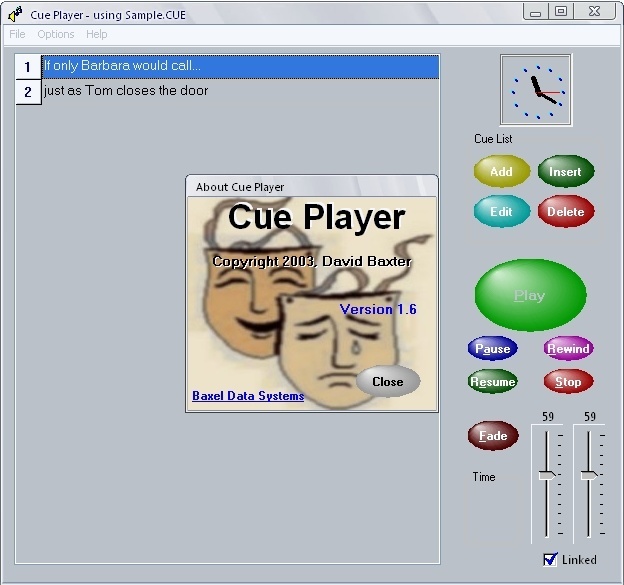Open the File menu
Image resolution: width=624 pixels, height=585 pixels.
click(17, 34)
